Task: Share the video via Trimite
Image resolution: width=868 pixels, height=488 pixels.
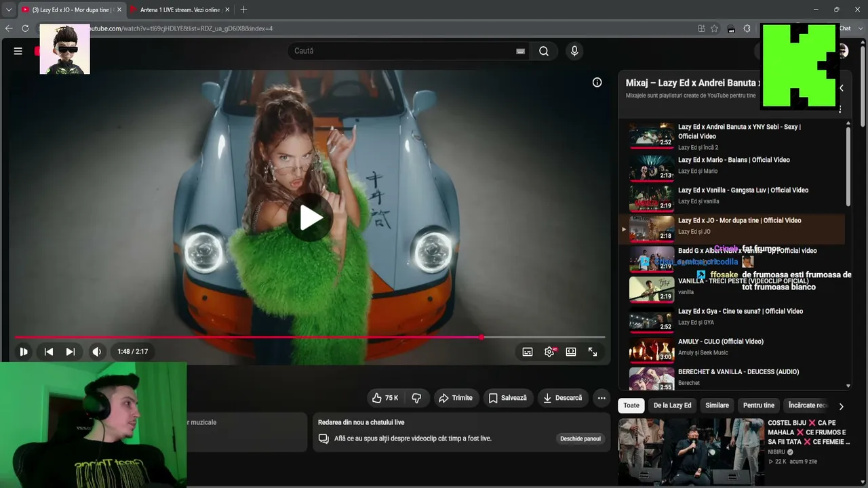Action: 456,398
